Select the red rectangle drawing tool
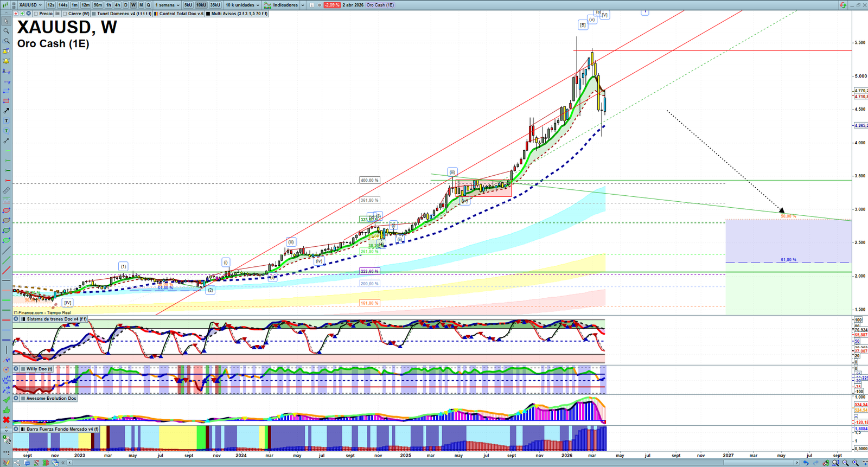This screenshot has height=467, width=868. (x=7, y=100)
